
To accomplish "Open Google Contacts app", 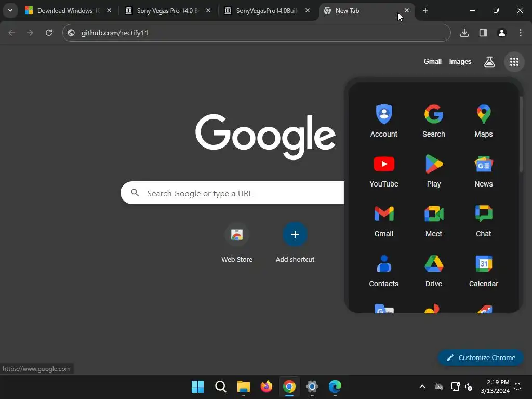I will click(x=384, y=270).
